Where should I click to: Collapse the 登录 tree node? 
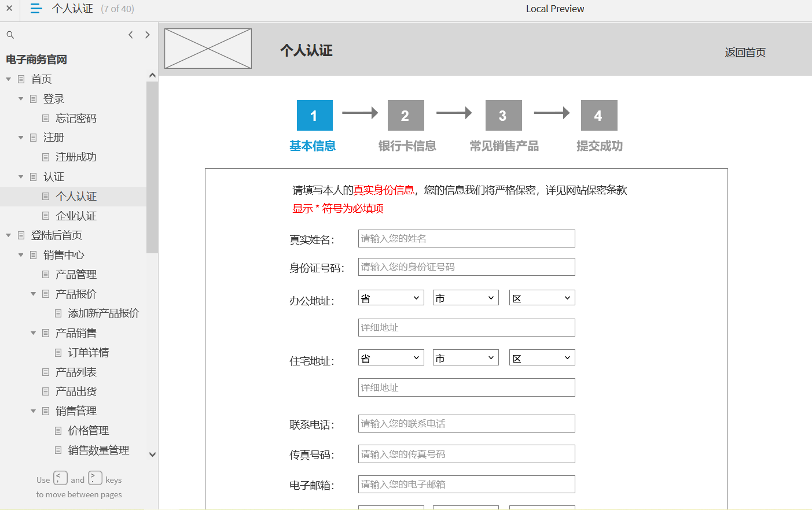pos(21,99)
